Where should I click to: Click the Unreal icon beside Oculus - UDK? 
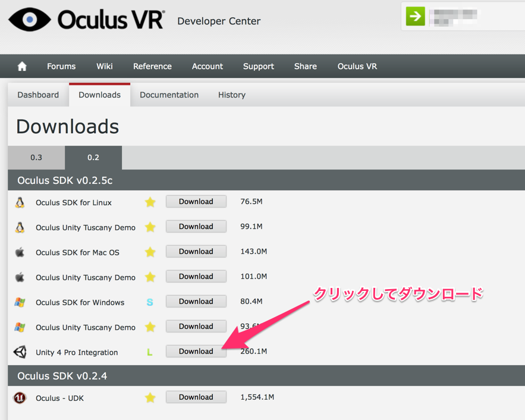[x=20, y=398]
